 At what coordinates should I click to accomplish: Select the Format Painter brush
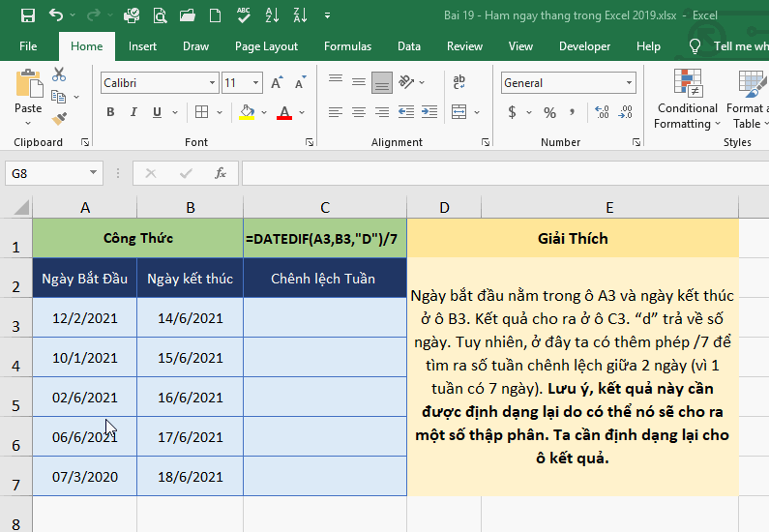coord(59,119)
